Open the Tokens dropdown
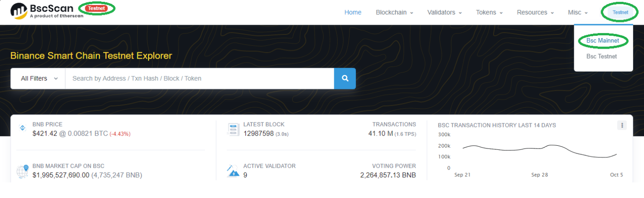644x198 pixels. point(489,12)
